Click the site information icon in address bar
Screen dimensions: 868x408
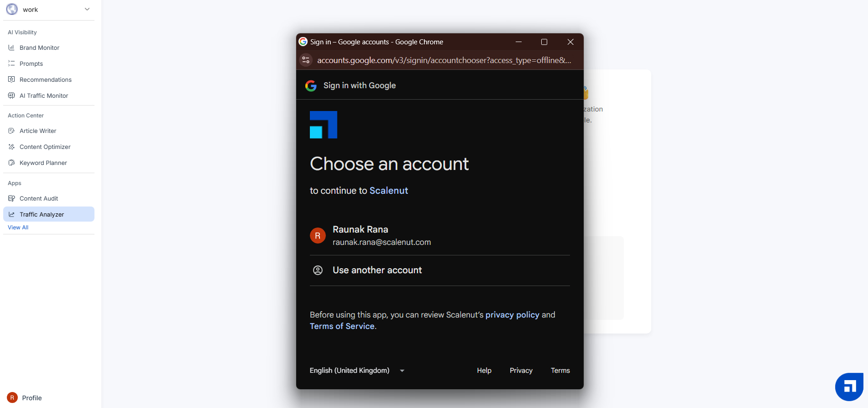coord(306,60)
